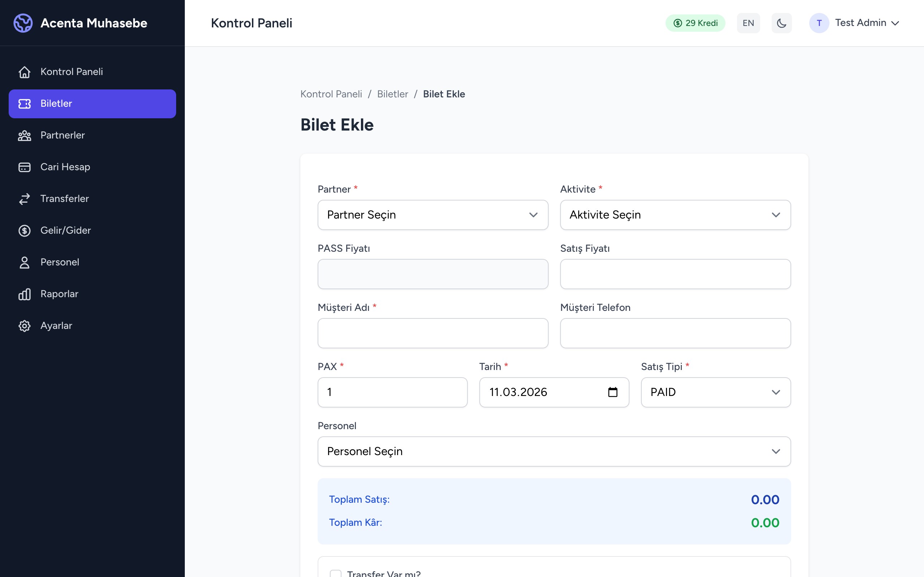Switch language with the EN button
This screenshot has height=577, width=924.
point(748,23)
